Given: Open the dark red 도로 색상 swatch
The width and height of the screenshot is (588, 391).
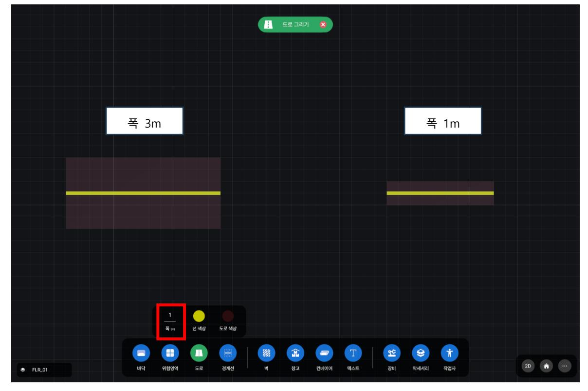Looking at the screenshot, I should click(228, 316).
